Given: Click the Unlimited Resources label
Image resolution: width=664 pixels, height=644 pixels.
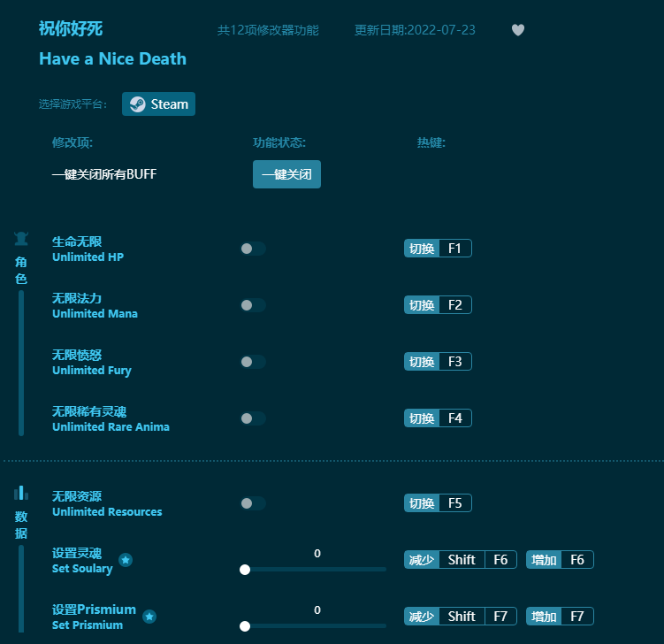Looking at the screenshot, I should tap(107, 512).
